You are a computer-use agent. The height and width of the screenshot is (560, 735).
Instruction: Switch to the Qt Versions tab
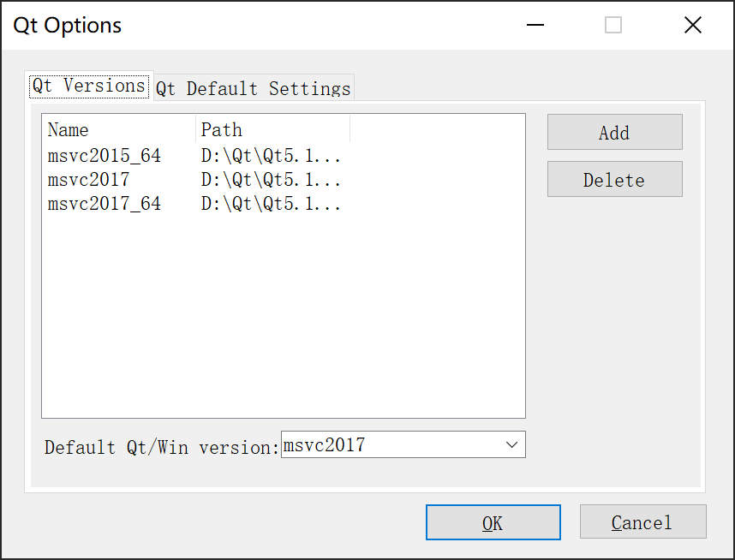pyautogui.click(x=89, y=86)
